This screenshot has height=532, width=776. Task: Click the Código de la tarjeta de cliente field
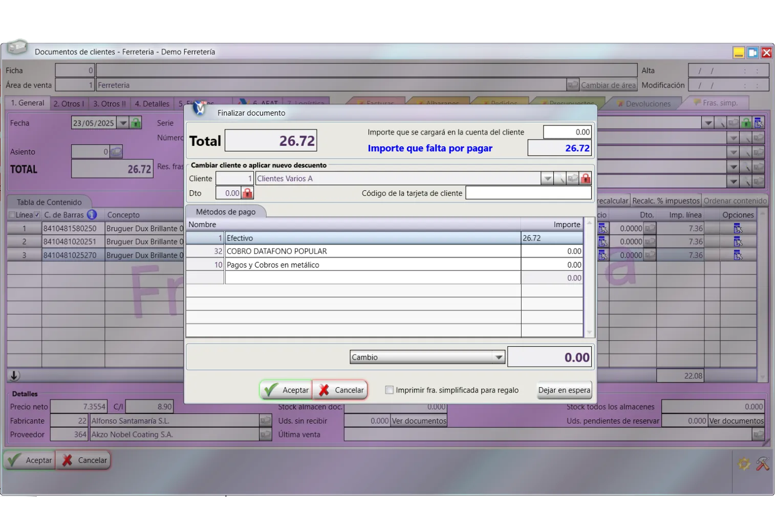click(x=528, y=193)
